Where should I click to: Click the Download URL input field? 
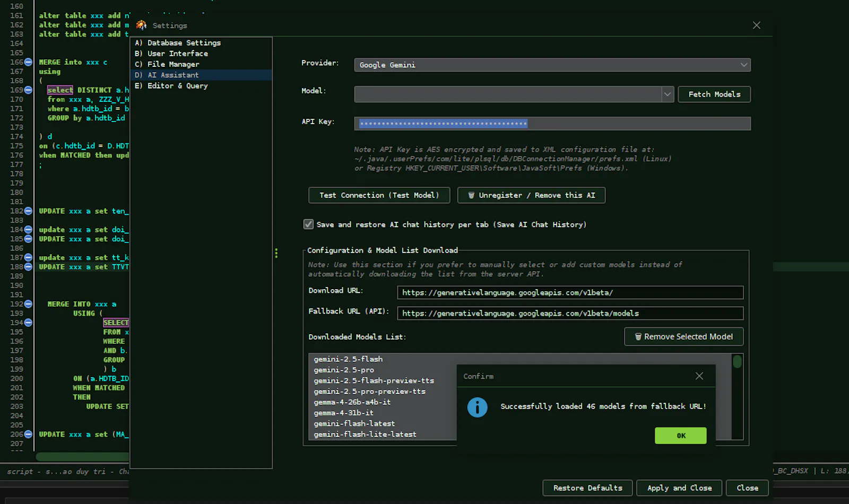(x=570, y=293)
